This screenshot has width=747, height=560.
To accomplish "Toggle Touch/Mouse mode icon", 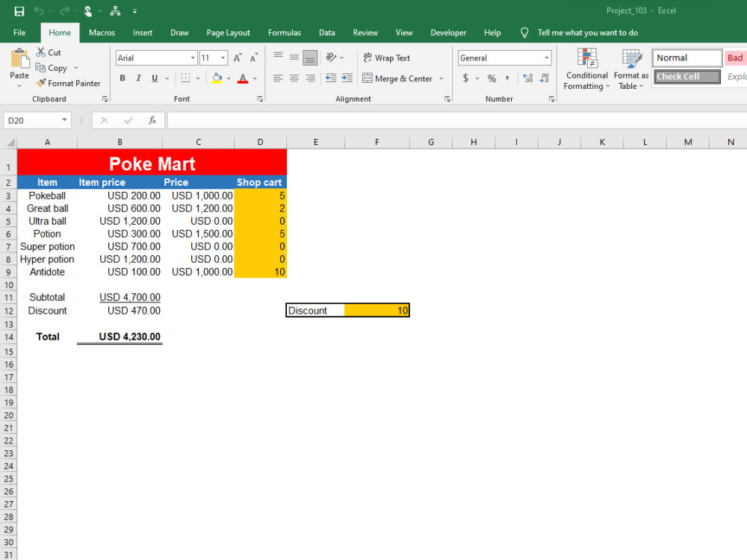I will [x=88, y=11].
